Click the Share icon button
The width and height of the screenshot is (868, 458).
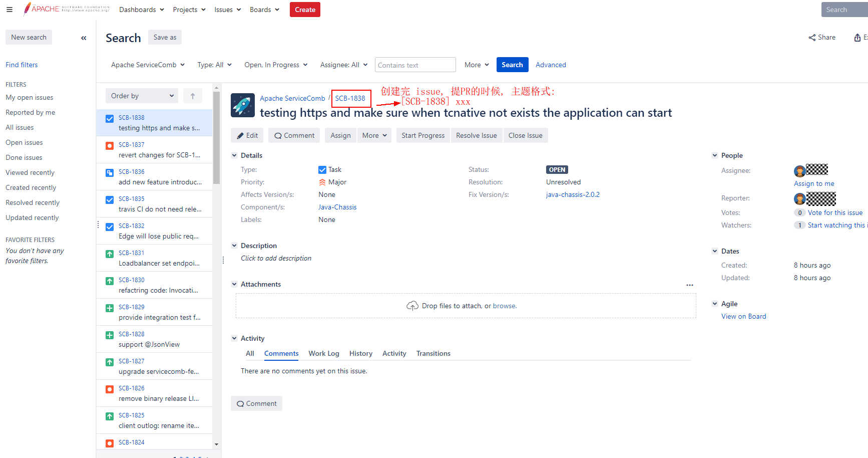click(822, 38)
